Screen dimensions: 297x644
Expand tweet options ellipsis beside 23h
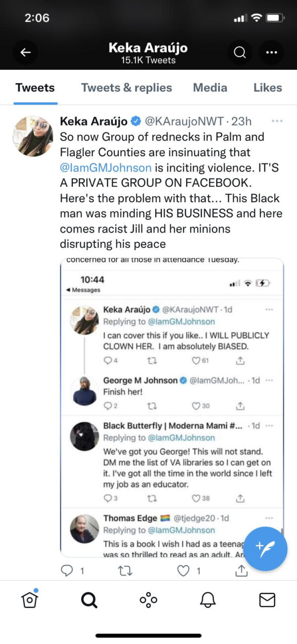point(277,121)
